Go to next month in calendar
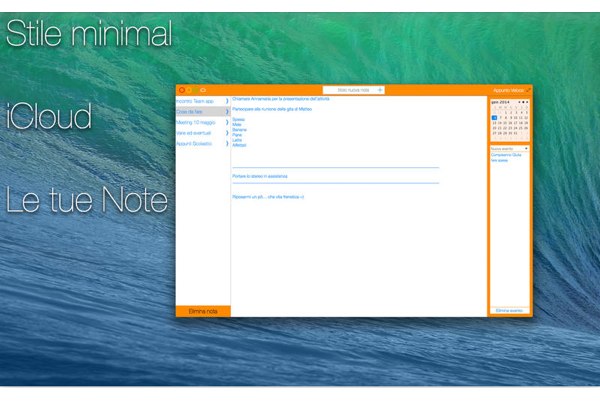Viewport: 600px width, 401px height. tap(527, 102)
